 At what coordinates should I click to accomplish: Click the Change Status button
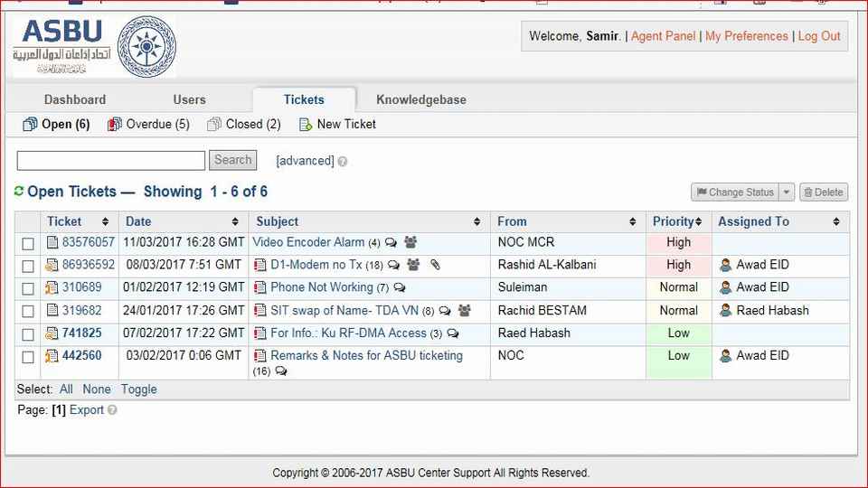[x=735, y=192]
